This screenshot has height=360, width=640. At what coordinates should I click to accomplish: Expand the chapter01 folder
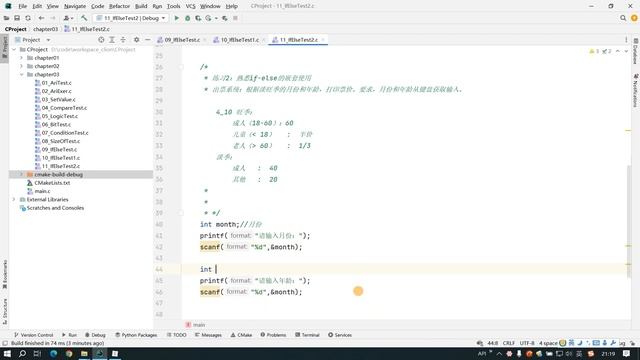click(21, 58)
